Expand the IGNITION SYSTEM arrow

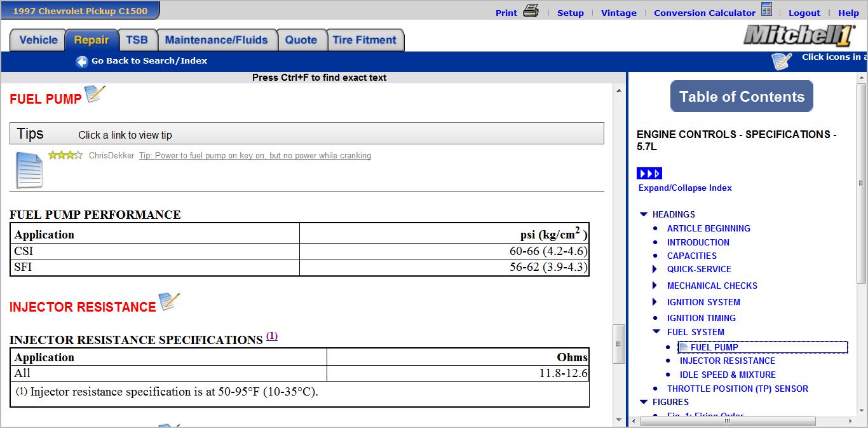655,302
